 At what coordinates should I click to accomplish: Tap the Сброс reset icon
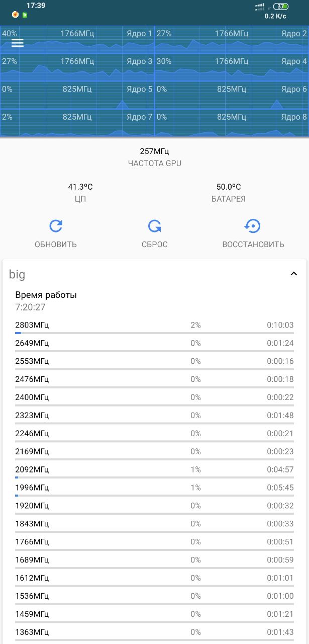click(x=154, y=226)
